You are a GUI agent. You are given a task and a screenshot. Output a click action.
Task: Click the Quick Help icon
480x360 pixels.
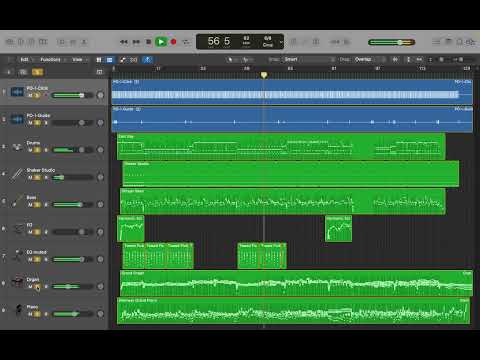pos(31,42)
